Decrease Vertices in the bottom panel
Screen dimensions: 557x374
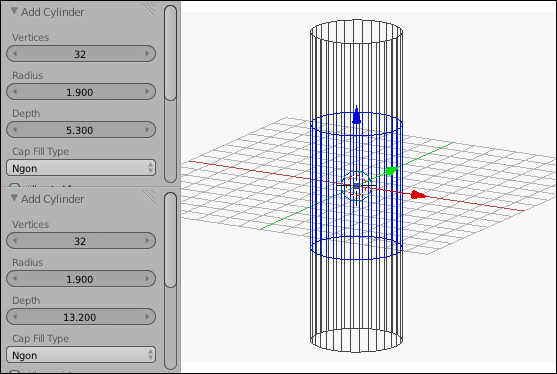pyautogui.click(x=15, y=240)
